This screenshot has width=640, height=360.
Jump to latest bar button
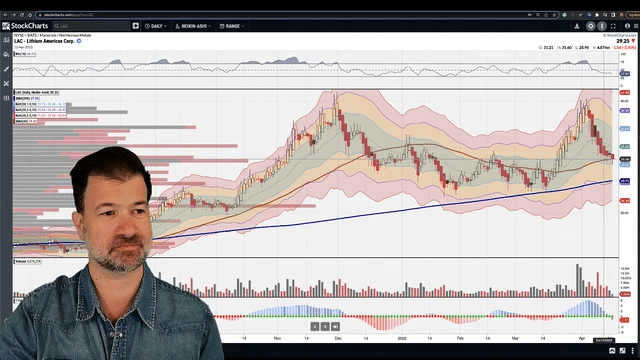click(x=335, y=327)
